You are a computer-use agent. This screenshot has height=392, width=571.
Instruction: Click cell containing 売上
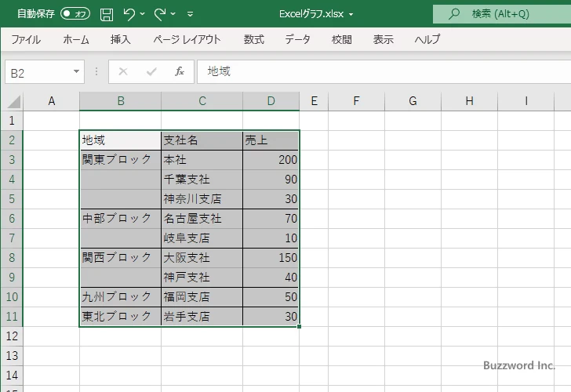point(271,140)
